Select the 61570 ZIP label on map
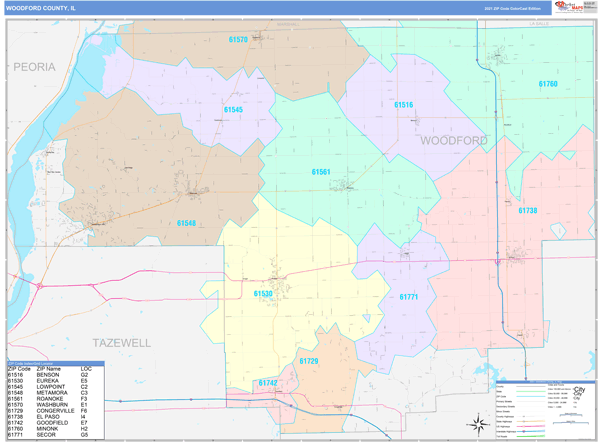The width and height of the screenshot is (600, 442). click(x=238, y=39)
